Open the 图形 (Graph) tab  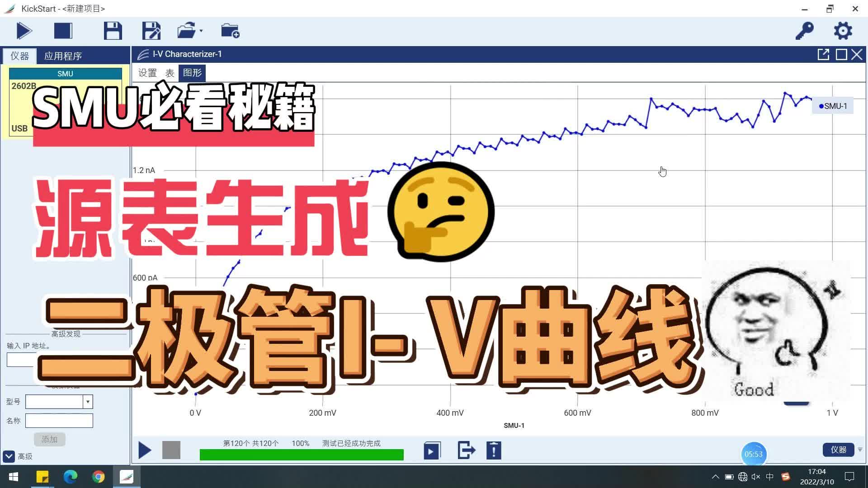click(x=192, y=72)
